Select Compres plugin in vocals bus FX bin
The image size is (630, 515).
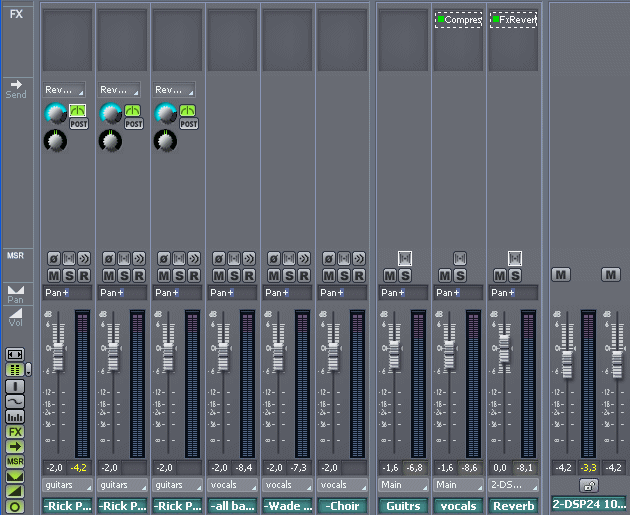[458, 20]
